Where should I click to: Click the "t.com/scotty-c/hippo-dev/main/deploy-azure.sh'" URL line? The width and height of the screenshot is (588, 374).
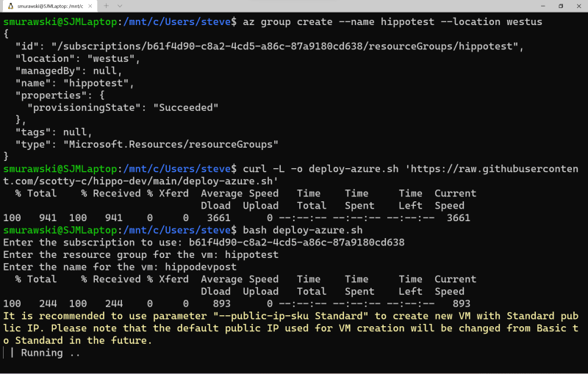[x=140, y=181]
